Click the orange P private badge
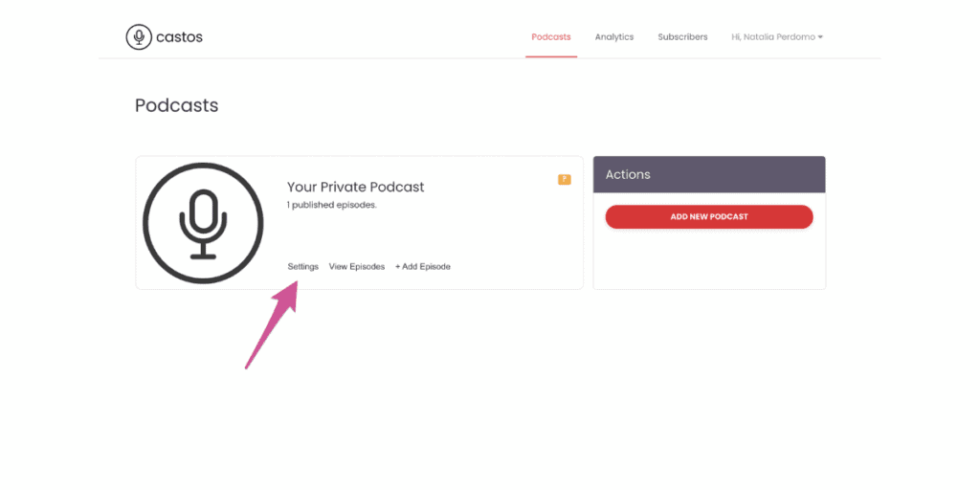This screenshot has width=980, height=490. pos(565,179)
